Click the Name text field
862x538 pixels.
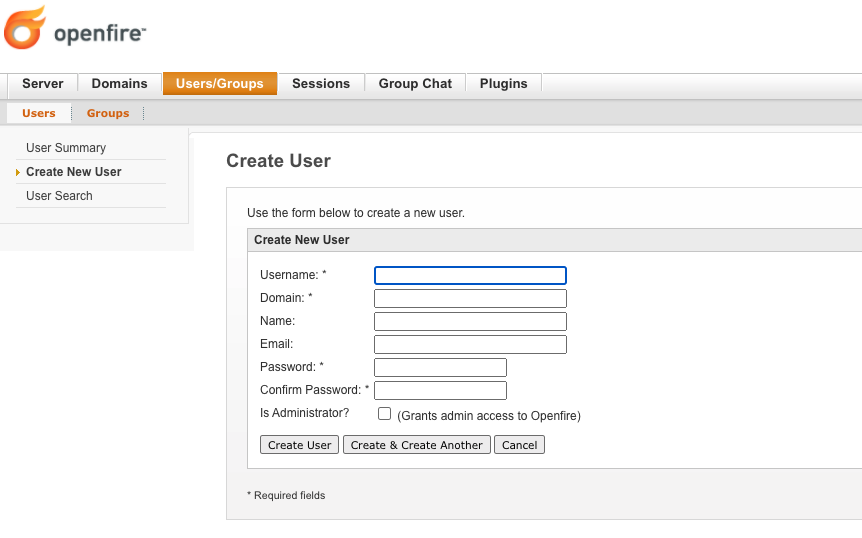470,321
